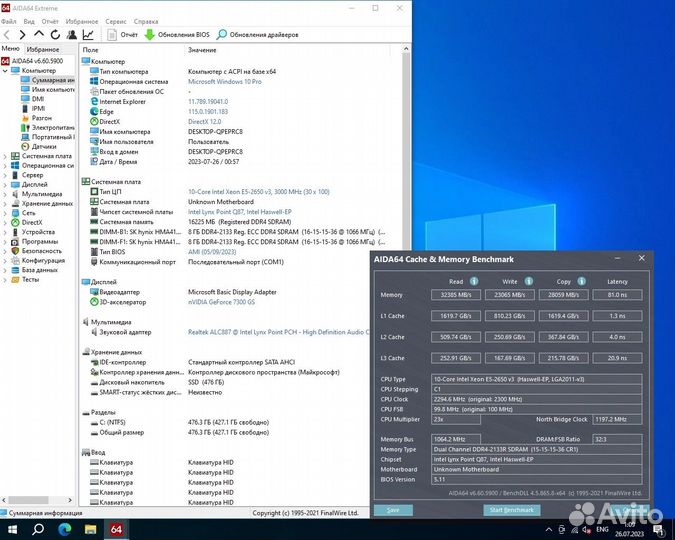Expand the Сервер tree node
The height and width of the screenshot is (540, 675).
click(5, 175)
